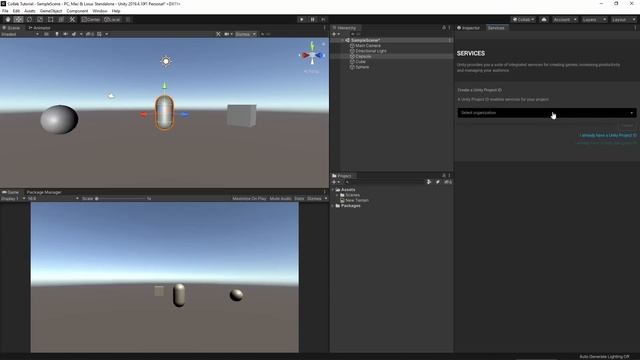The width and height of the screenshot is (640, 360).
Task: Switch to the Inspector tab
Action: coord(468,28)
